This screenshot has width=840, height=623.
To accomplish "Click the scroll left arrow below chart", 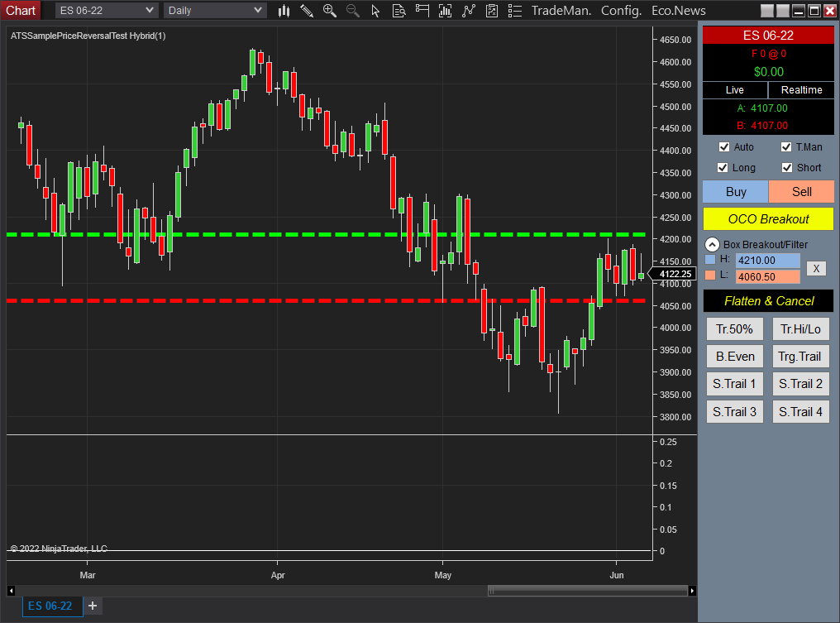I will pos(11,591).
